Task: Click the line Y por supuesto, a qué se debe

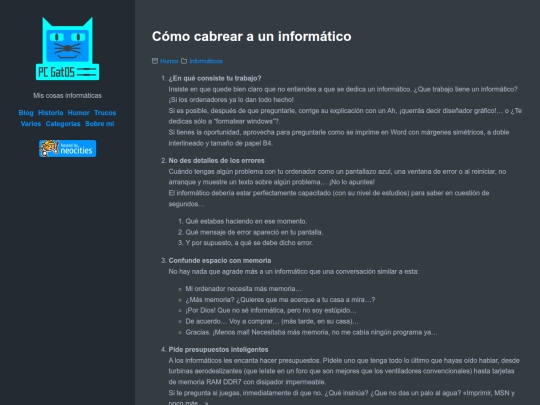Action: coord(249,243)
